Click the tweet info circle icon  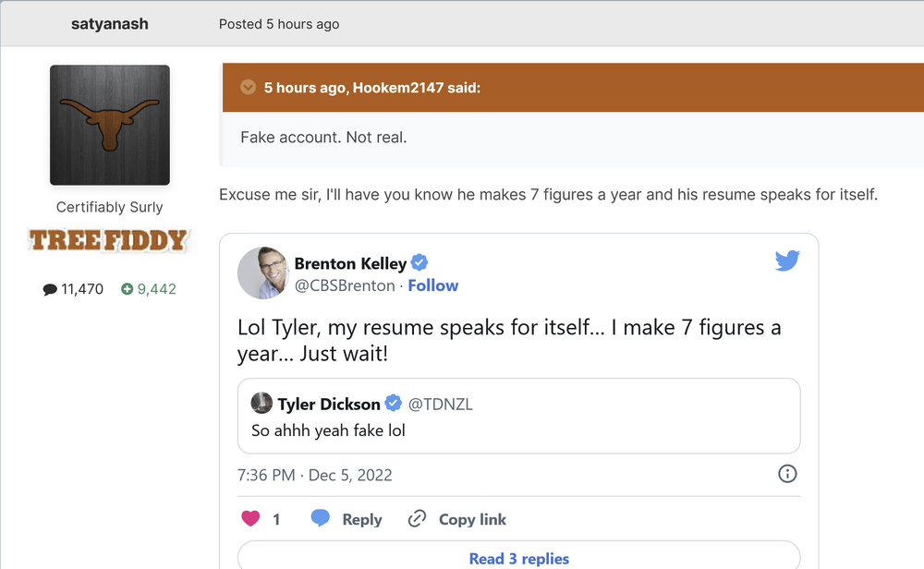click(x=787, y=474)
